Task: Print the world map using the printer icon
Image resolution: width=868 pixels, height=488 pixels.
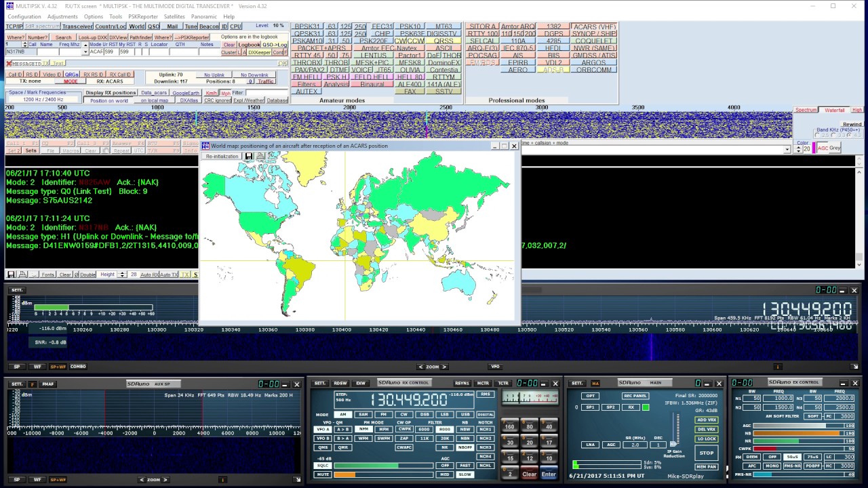Action: (x=261, y=156)
